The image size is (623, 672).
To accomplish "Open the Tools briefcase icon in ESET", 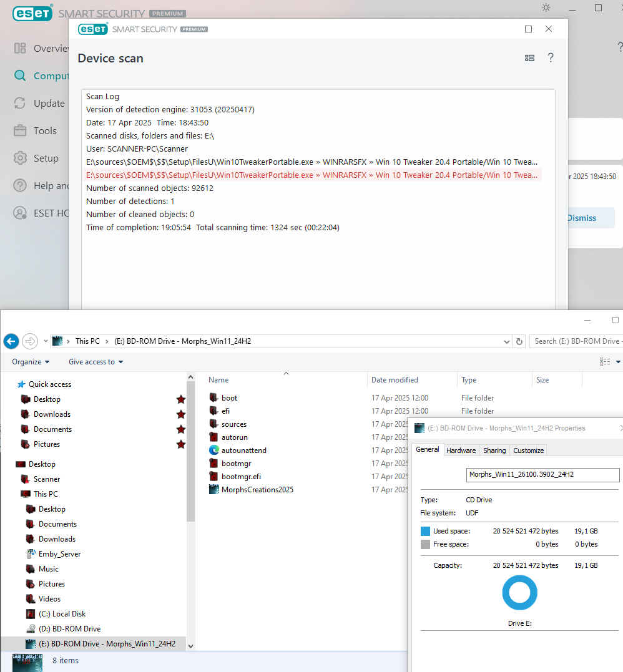I will [20, 130].
